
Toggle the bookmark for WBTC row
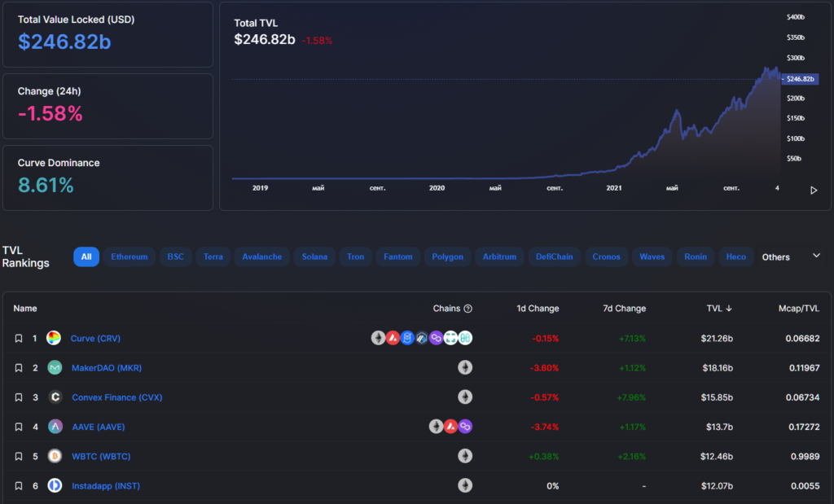(18, 456)
